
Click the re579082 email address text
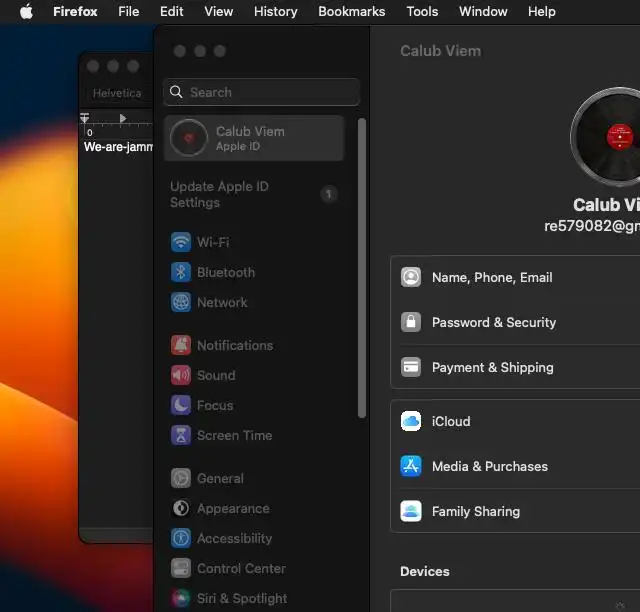pyautogui.click(x=592, y=225)
